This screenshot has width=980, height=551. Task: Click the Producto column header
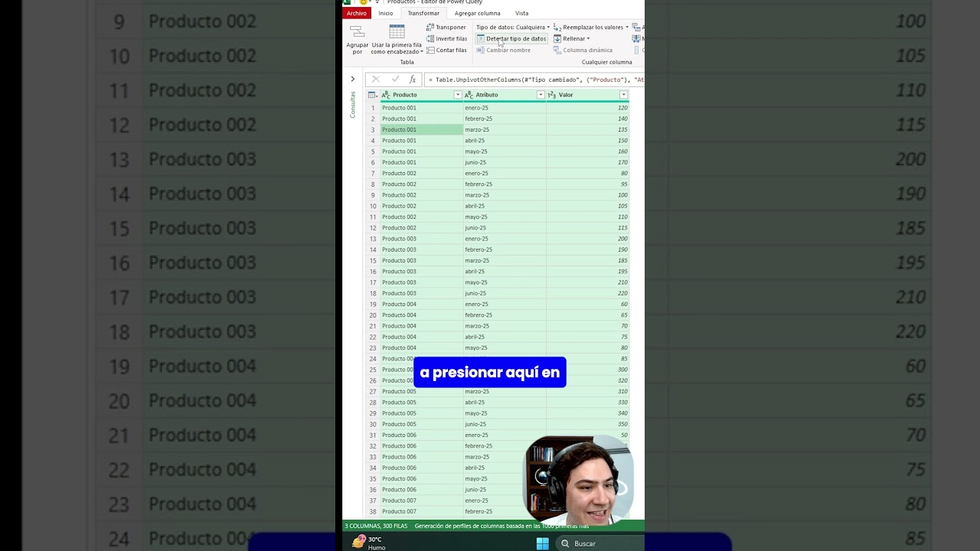pos(422,95)
